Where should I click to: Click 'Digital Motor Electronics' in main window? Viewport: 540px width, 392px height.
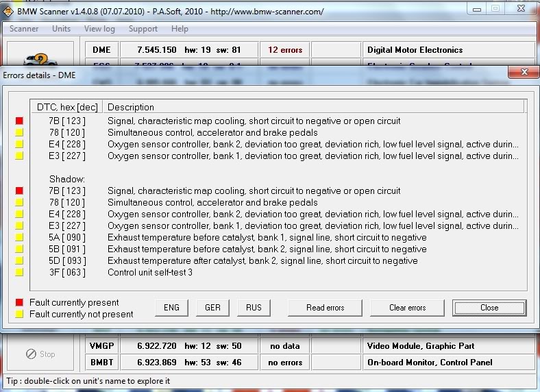[x=415, y=50]
